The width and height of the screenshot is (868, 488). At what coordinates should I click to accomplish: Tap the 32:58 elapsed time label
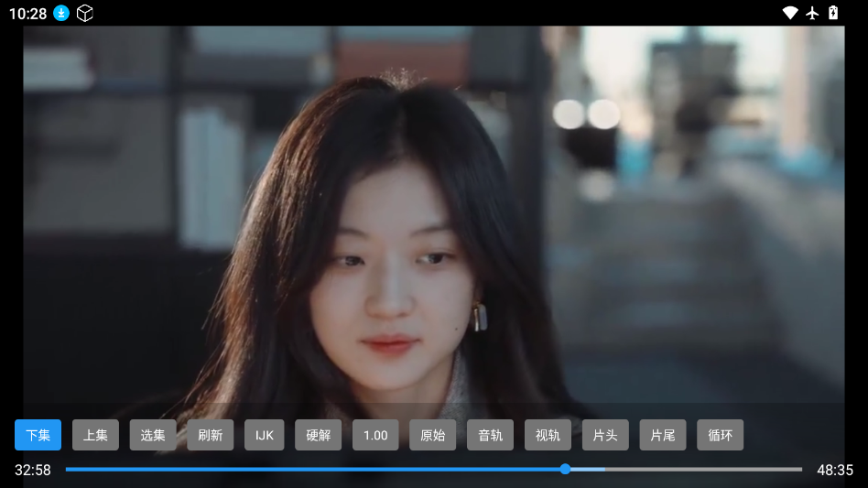[x=33, y=470]
